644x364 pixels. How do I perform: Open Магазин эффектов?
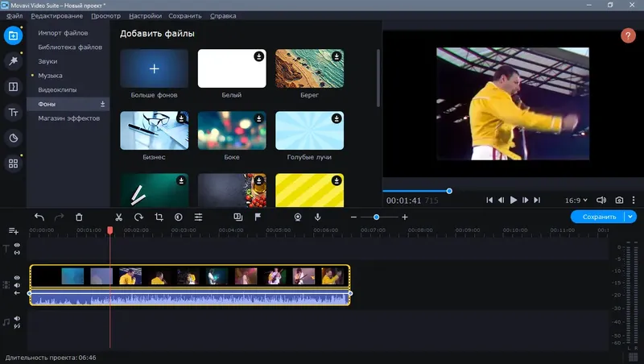68,118
